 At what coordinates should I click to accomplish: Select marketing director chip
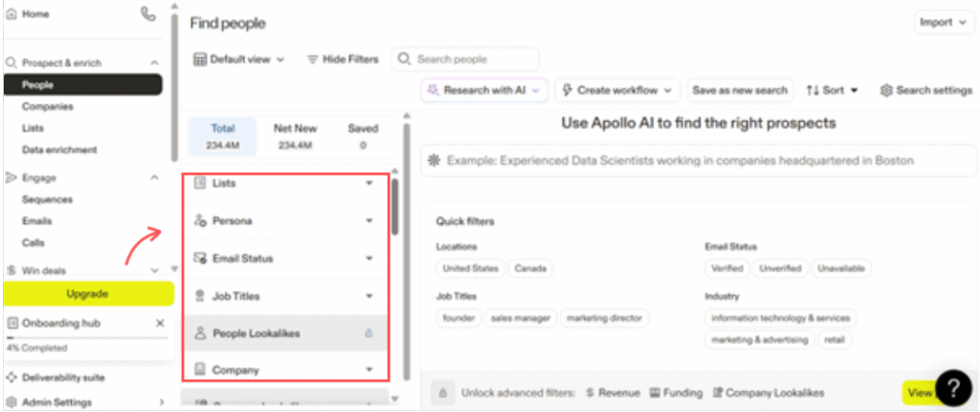click(605, 318)
